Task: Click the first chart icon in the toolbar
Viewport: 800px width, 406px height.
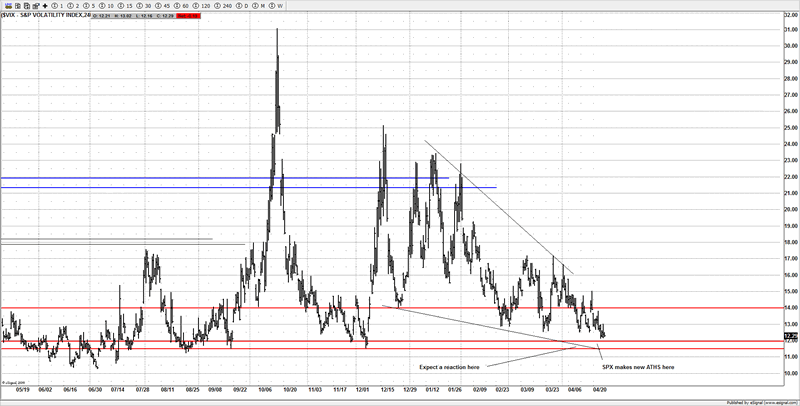Action: coord(7,5)
